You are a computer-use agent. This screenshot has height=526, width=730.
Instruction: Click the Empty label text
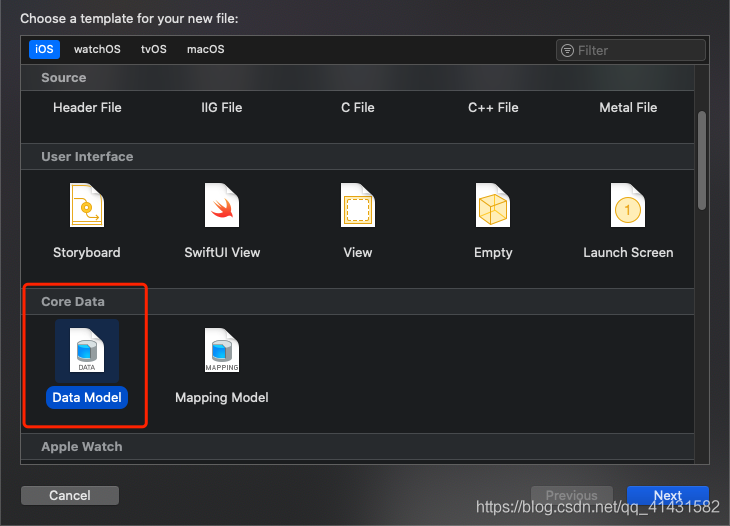pos(493,252)
